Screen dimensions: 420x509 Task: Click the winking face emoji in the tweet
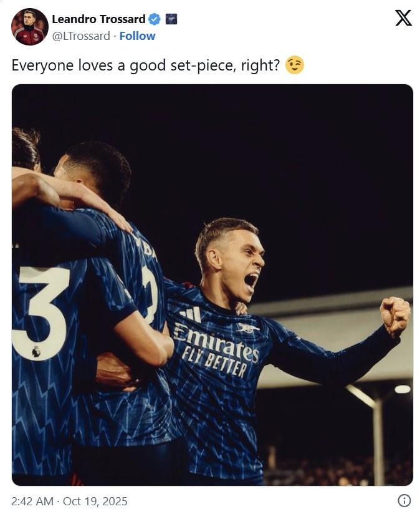click(295, 65)
